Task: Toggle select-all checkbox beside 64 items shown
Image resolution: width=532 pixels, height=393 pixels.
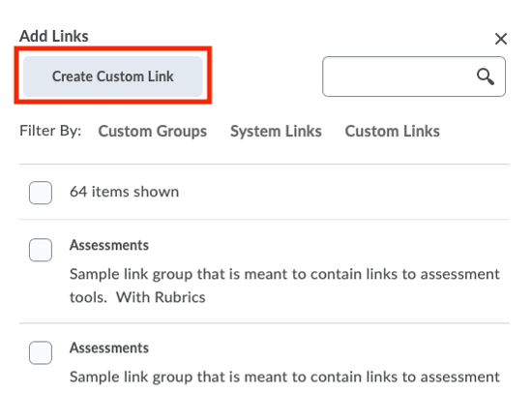Action: (x=41, y=193)
